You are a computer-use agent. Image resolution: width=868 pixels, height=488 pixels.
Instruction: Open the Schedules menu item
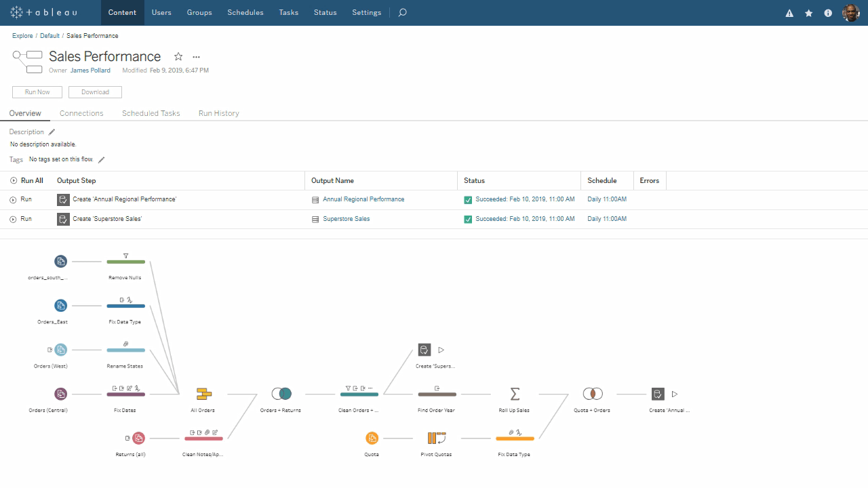pyautogui.click(x=245, y=13)
